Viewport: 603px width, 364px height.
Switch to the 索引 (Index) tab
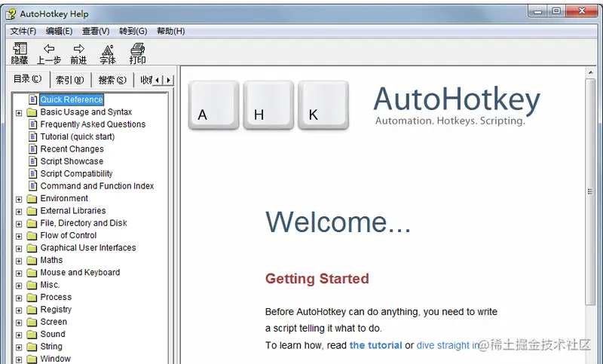tap(70, 80)
